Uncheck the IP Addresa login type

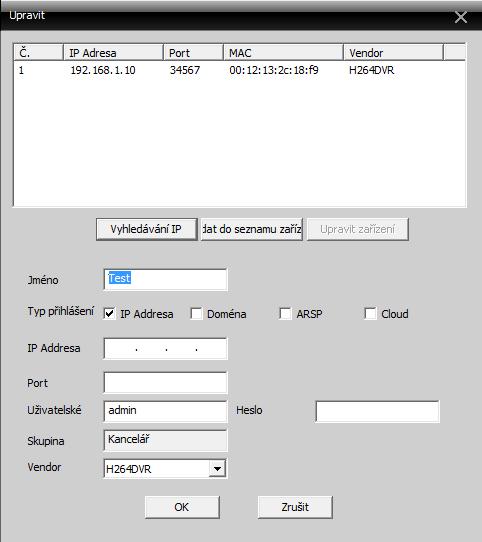click(109, 314)
